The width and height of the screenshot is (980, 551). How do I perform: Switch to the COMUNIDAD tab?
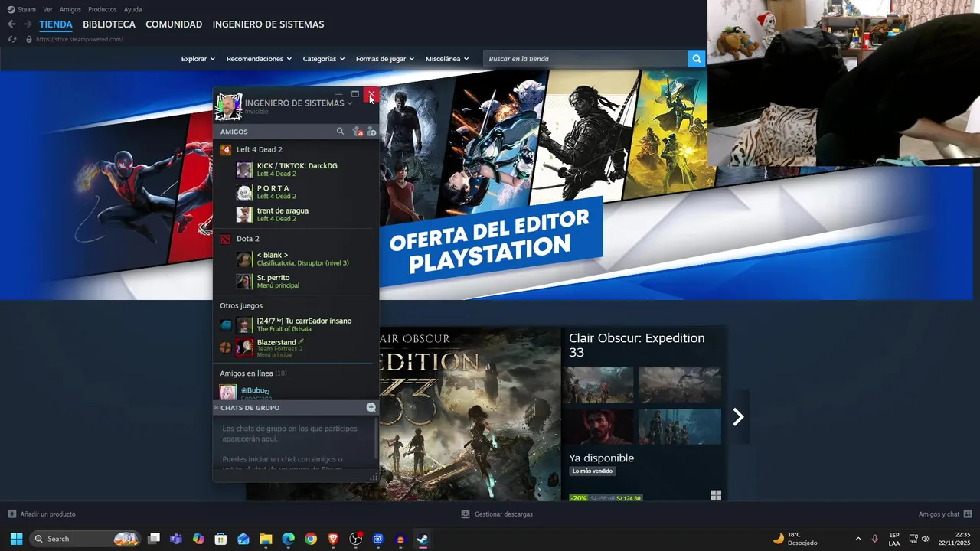tap(174, 24)
